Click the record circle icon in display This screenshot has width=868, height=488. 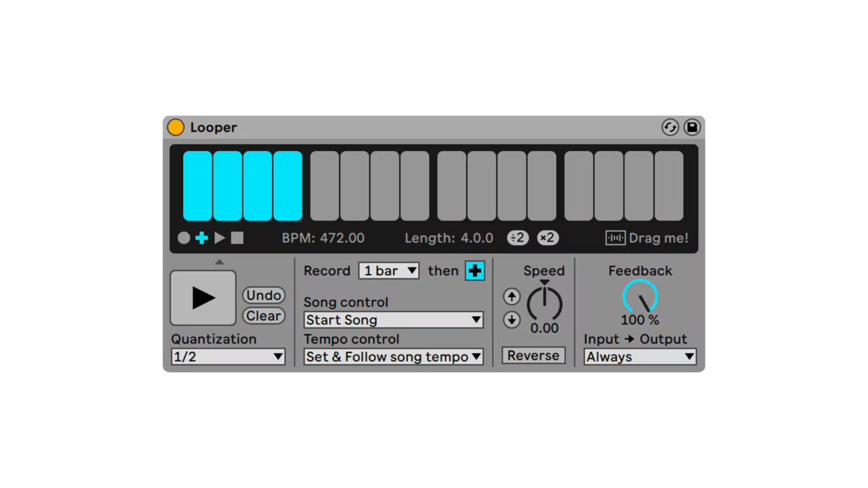pos(184,238)
